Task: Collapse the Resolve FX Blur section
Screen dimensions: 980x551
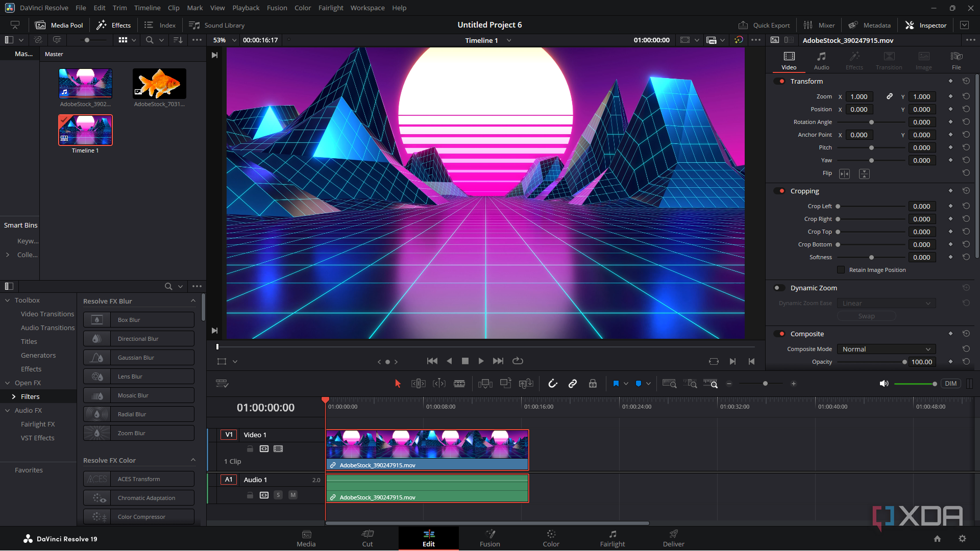Action: tap(193, 301)
